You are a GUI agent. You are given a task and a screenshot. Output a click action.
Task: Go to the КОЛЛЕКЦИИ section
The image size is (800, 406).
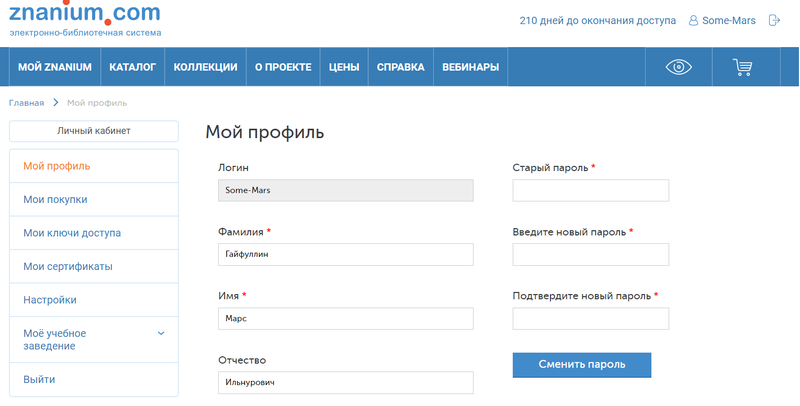point(205,68)
